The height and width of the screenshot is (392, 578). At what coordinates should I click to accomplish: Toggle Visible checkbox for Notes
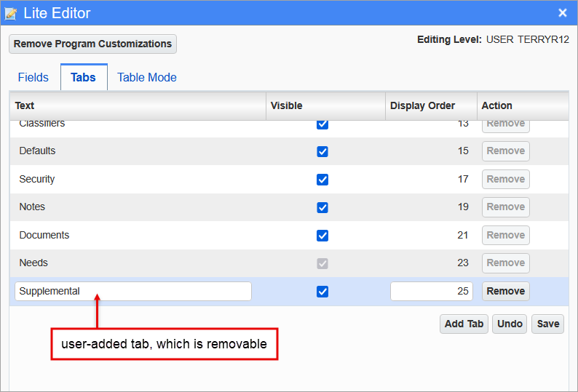pyautogui.click(x=322, y=207)
